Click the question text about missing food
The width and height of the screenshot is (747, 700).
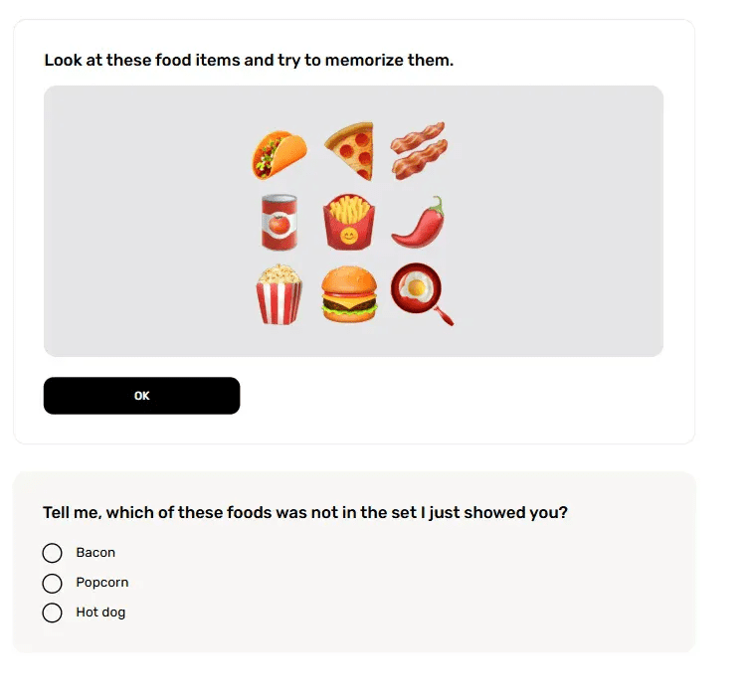click(x=305, y=513)
